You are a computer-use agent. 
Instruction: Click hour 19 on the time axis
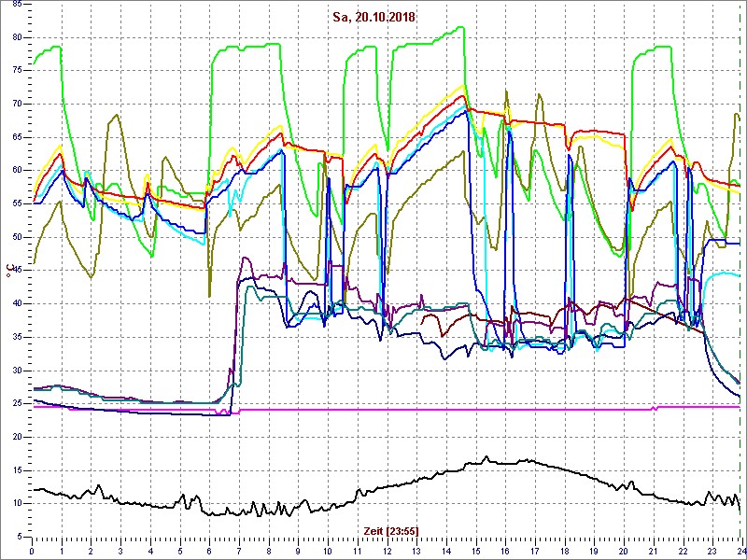tap(594, 552)
